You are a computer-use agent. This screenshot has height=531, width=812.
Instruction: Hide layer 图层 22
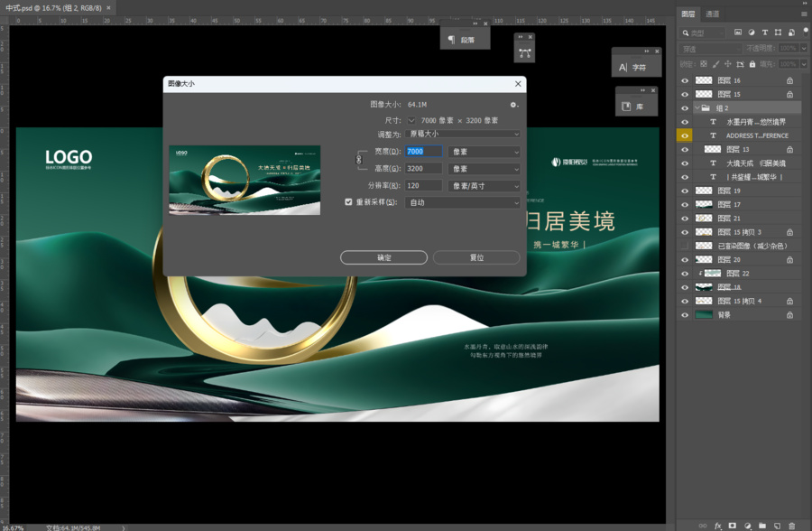[685, 274]
